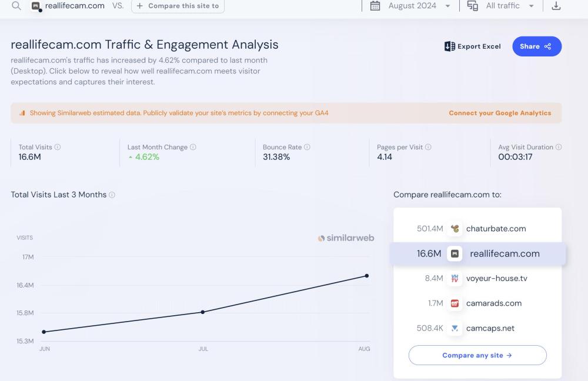Click the Last Month Change info icon
This screenshot has width=588, height=381.
pos(193,147)
